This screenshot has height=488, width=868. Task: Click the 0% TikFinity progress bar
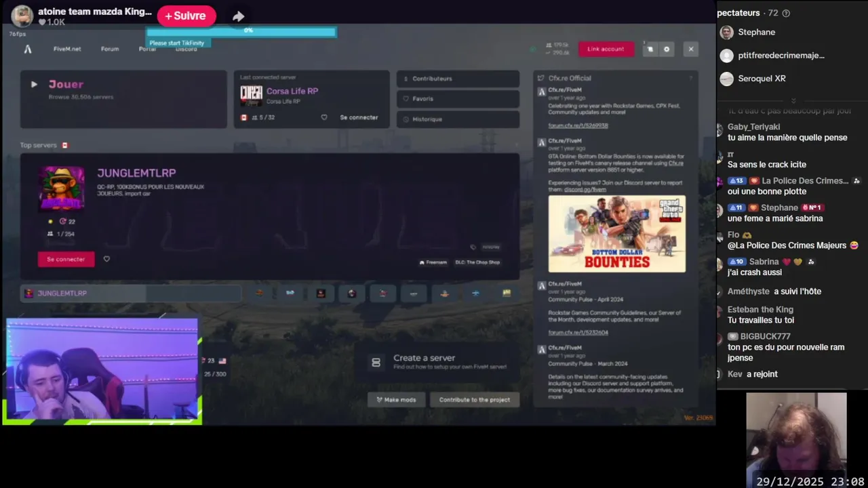click(x=241, y=31)
